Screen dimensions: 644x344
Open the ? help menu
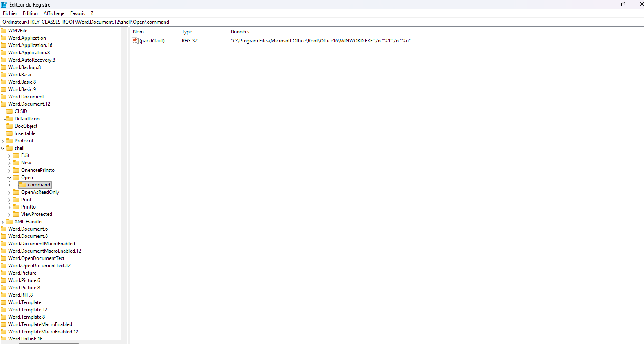point(92,13)
